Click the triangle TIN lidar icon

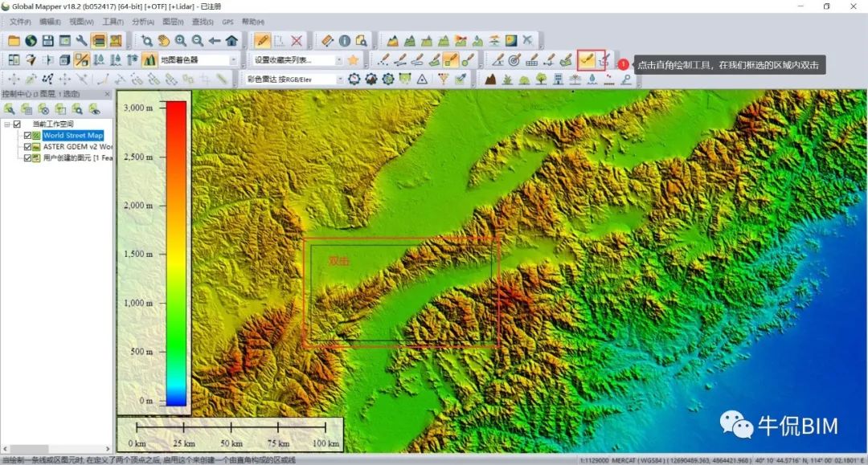(x=423, y=79)
